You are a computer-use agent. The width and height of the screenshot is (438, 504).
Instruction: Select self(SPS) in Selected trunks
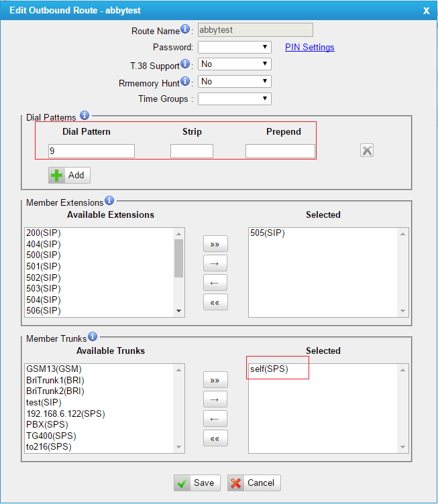pyautogui.click(x=269, y=369)
